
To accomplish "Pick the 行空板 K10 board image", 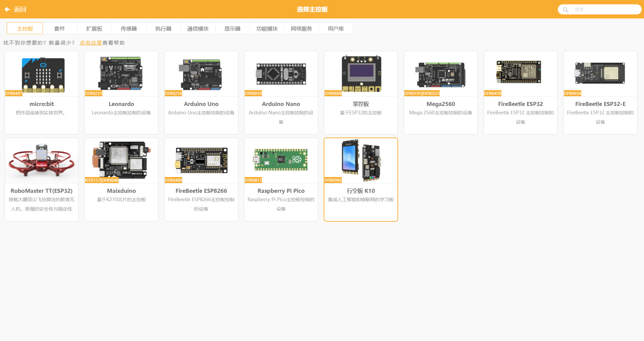I will pos(361,161).
